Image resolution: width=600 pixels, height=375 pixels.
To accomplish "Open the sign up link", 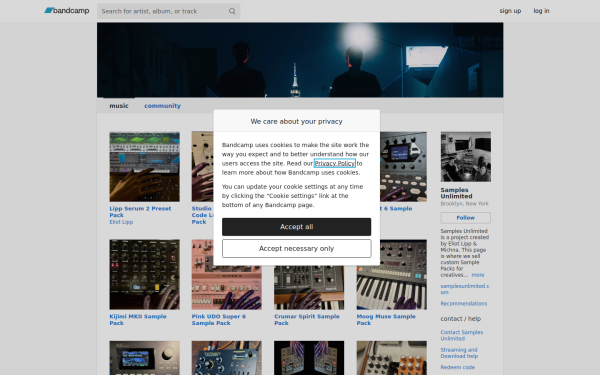I will (510, 11).
